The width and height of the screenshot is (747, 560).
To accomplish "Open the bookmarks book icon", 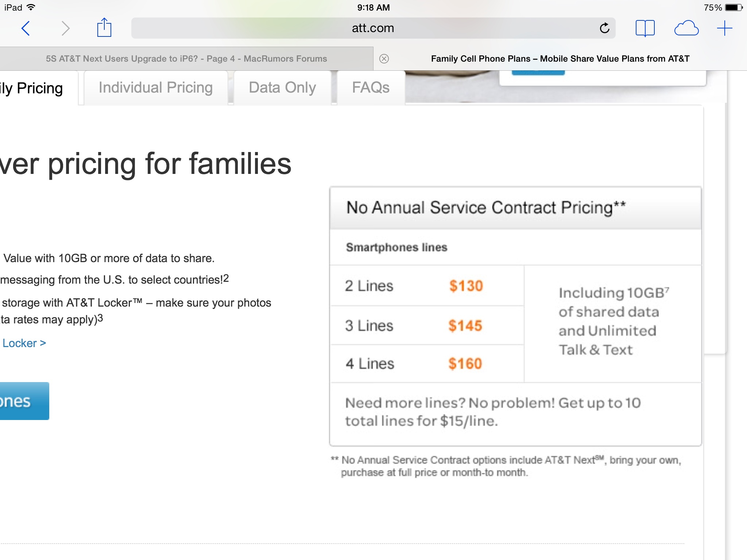I will [645, 28].
